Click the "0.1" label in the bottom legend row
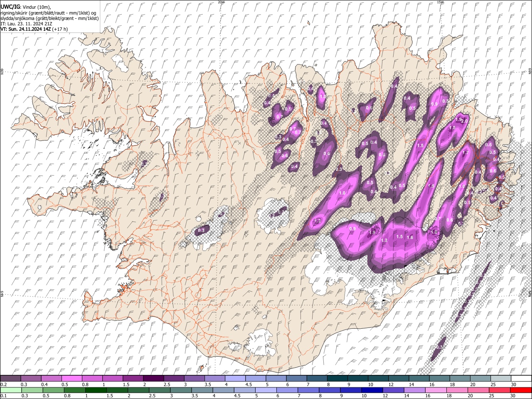 click(x=3, y=396)
